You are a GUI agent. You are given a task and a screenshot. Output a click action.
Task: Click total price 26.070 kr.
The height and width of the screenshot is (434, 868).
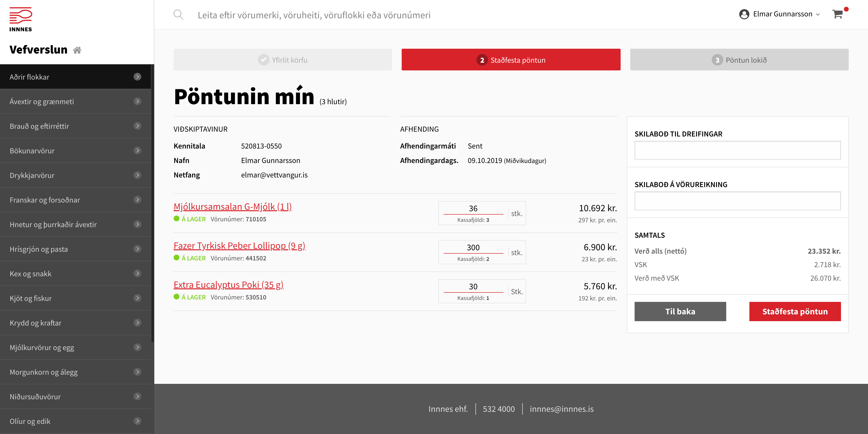(825, 278)
